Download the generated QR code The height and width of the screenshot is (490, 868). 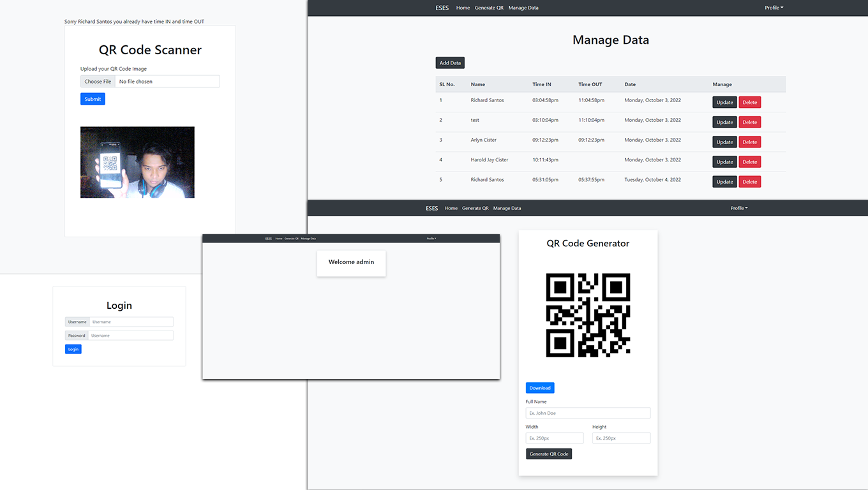click(x=540, y=388)
